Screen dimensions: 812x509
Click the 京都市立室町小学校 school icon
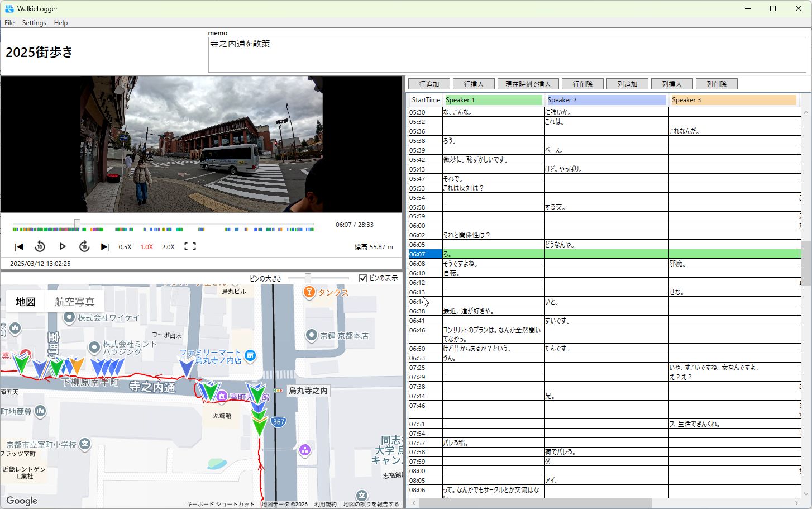point(84,444)
